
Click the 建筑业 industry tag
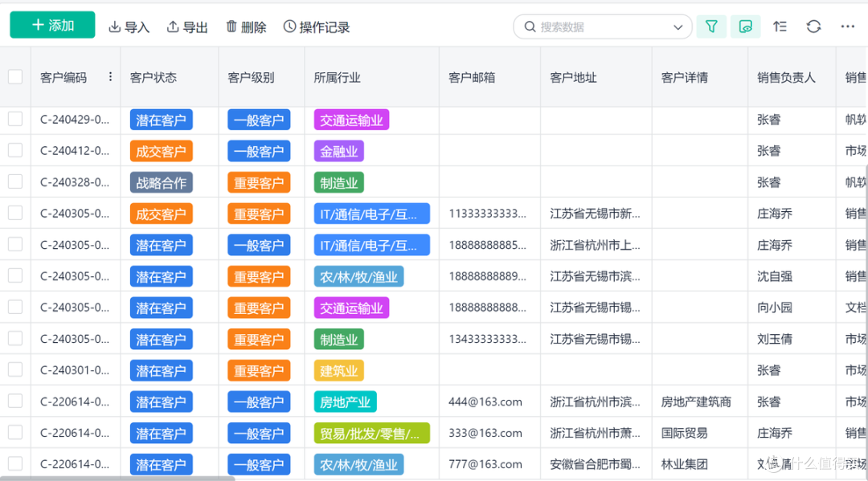[x=339, y=371]
